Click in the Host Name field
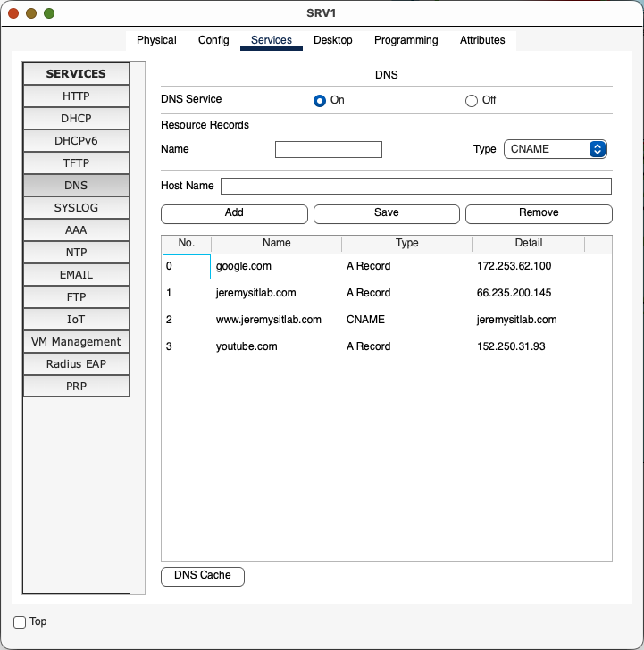The image size is (644, 650). (x=415, y=186)
